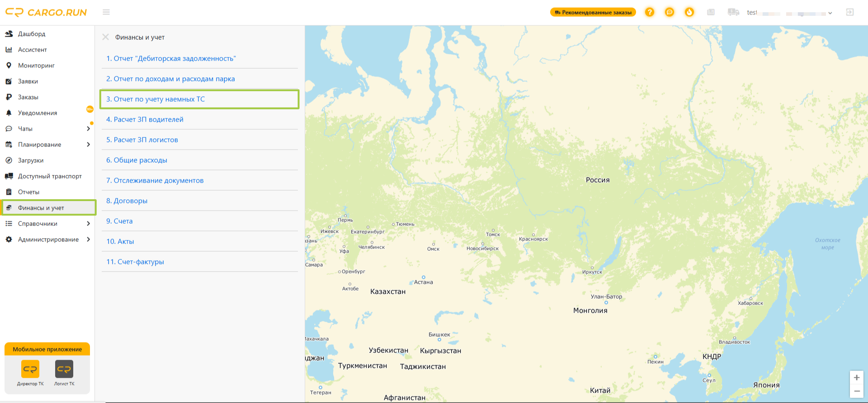The height and width of the screenshot is (403, 868).
Task: Zoom in the map with plus button
Action: [x=857, y=378]
